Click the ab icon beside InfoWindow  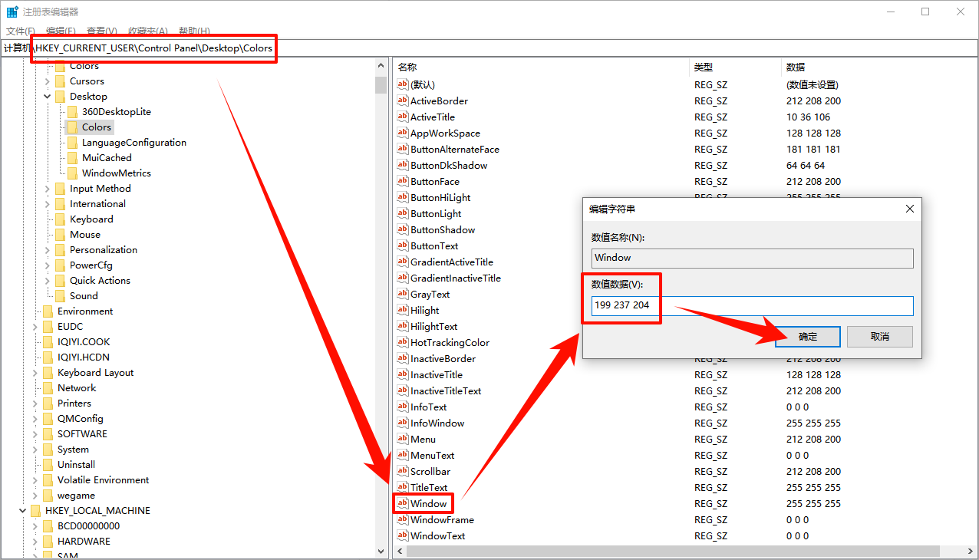(x=403, y=423)
